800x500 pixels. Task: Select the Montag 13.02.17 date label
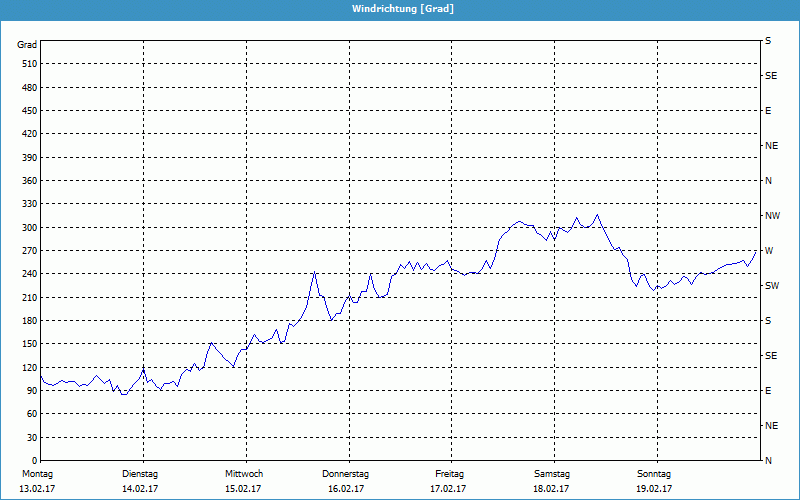(x=36, y=481)
